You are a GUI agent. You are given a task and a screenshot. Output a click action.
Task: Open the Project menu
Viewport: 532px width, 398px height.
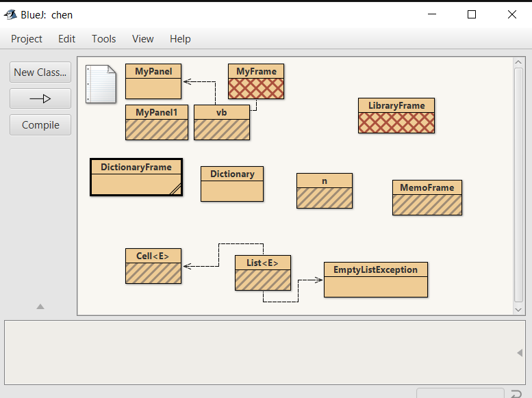(27, 39)
